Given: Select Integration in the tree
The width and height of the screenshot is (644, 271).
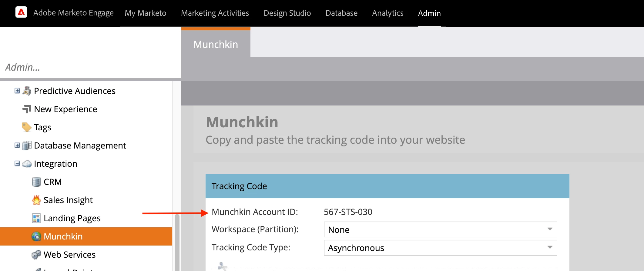Looking at the screenshot, I should pos(55,164).
